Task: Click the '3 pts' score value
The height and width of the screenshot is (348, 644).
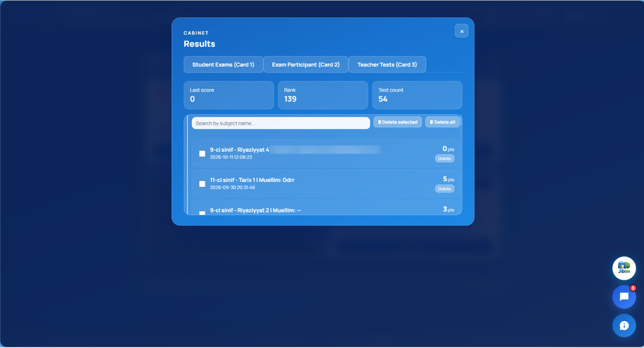Action: (448, 209)
